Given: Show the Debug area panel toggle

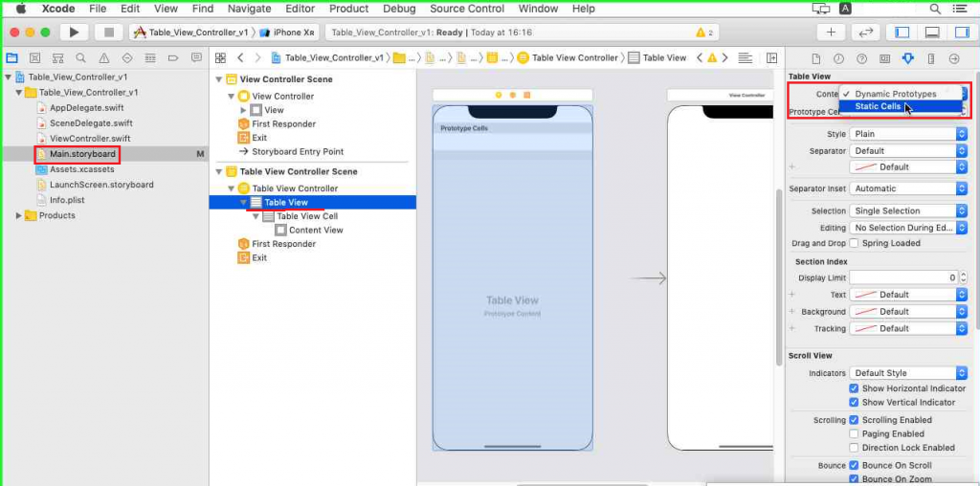Looking at the screenshot, I should click(x=932, y=33).
